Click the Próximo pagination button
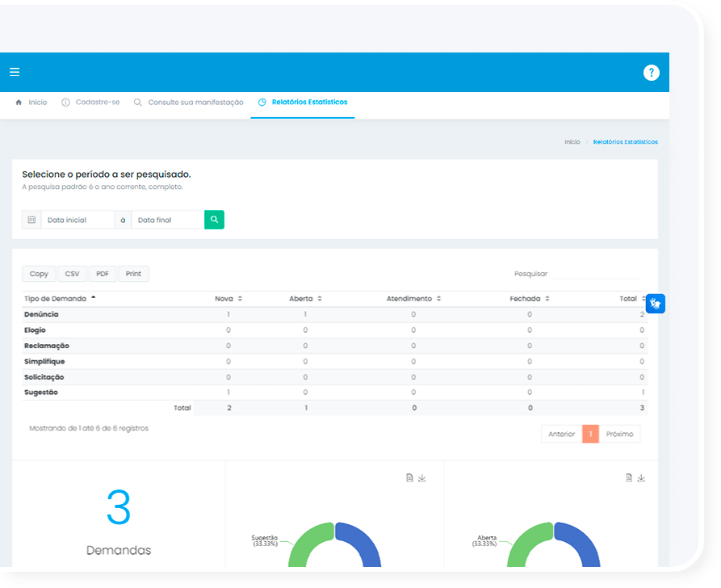The image size is (721, 588). (619, 434)
